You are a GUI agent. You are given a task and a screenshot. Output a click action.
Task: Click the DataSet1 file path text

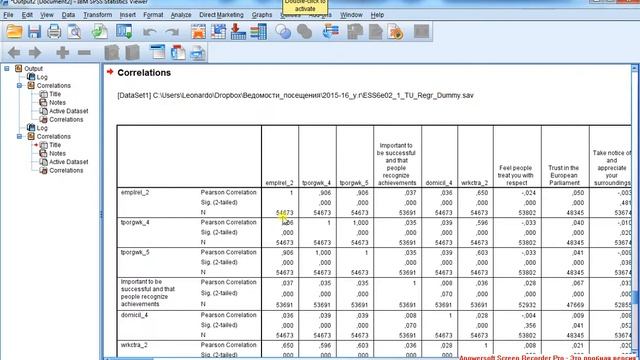tap(296, 96)
